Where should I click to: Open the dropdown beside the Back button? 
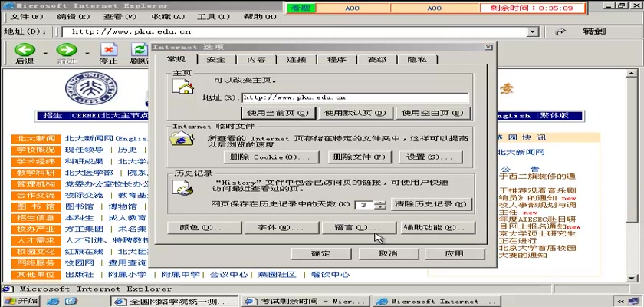(x=45, y=53)
